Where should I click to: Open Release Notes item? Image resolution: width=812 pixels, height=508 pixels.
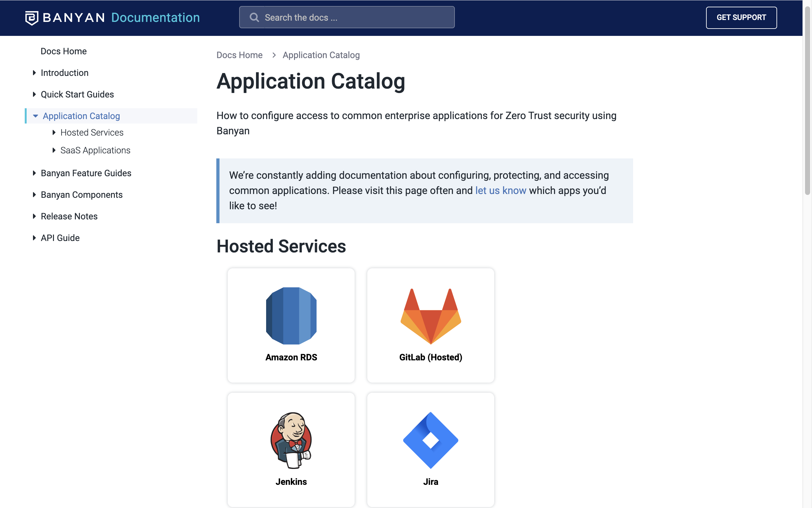click(x=69, y=216)
